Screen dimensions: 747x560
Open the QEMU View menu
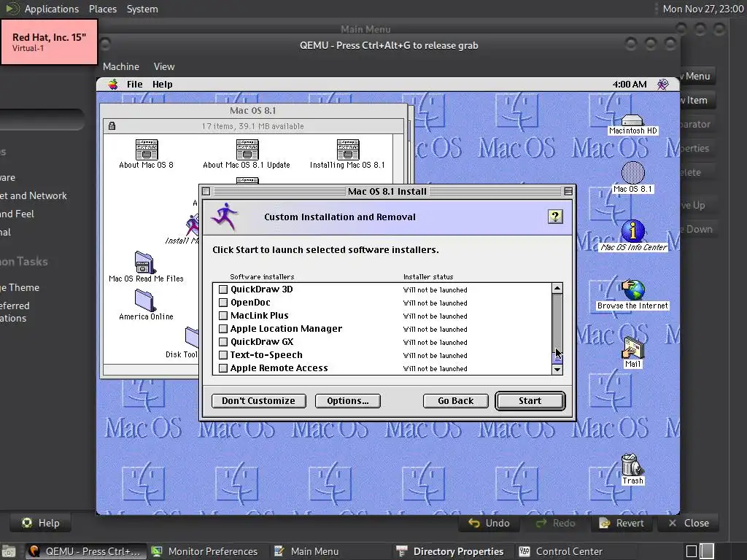(x=164, y=66)
